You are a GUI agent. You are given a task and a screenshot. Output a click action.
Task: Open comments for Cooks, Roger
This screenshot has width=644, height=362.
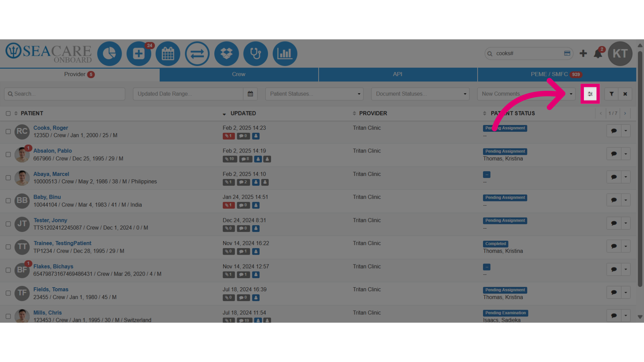click(614, 131)
